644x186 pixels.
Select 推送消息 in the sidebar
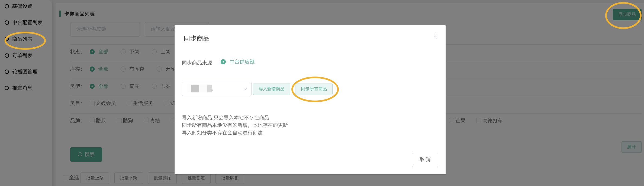[22, 88]
